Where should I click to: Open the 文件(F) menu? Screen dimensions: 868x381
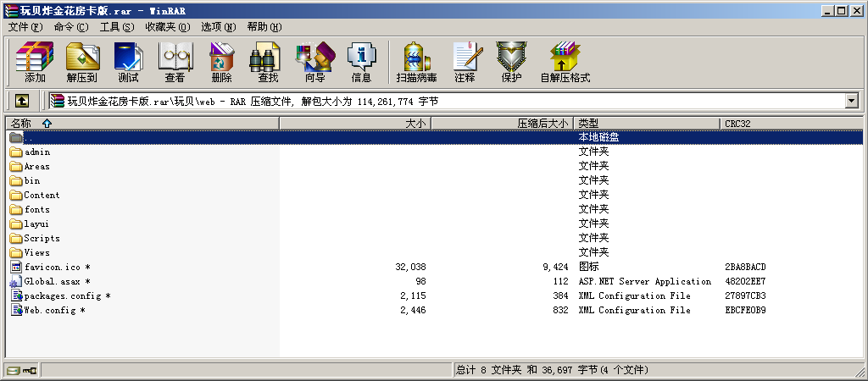tap(25, 27)
